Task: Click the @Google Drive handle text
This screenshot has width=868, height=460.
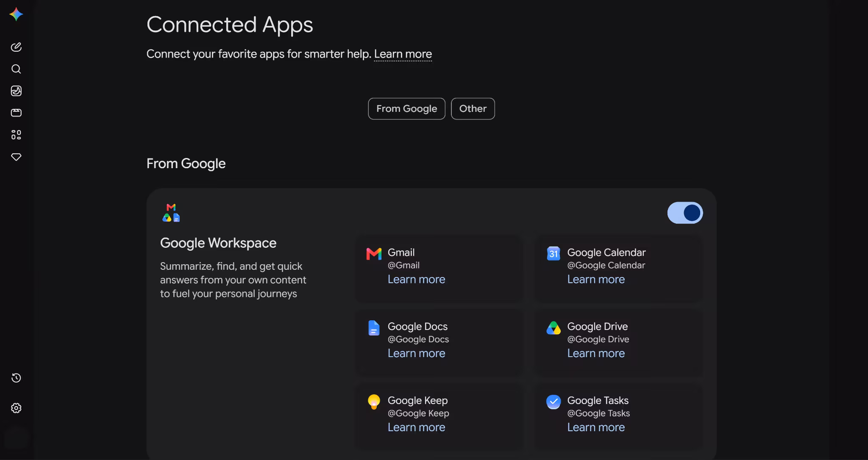Action: (598, 339)
